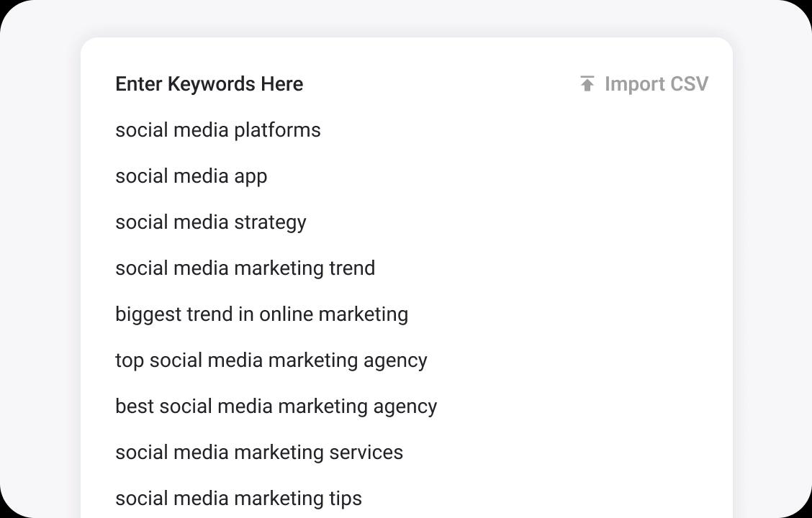Click the upload arrow icon beside Import CSV
This screenshot has width=812, height=518.
coord(587,84)
